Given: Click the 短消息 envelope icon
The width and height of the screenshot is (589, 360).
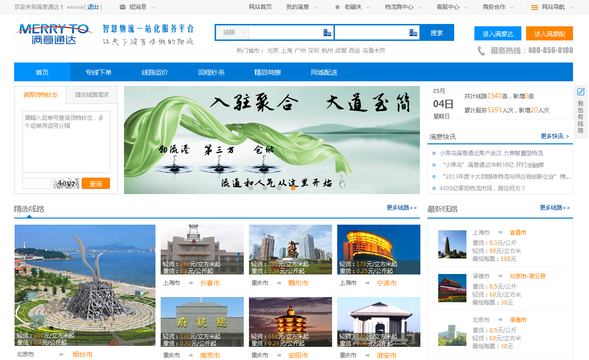Looking at the screenshot, I should (x=122, y=7).
